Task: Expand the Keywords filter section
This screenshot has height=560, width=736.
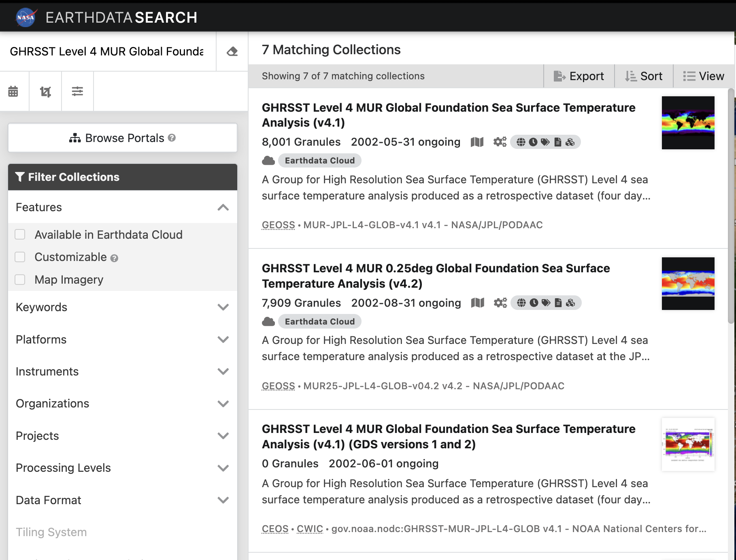Action: click(223, 307)
